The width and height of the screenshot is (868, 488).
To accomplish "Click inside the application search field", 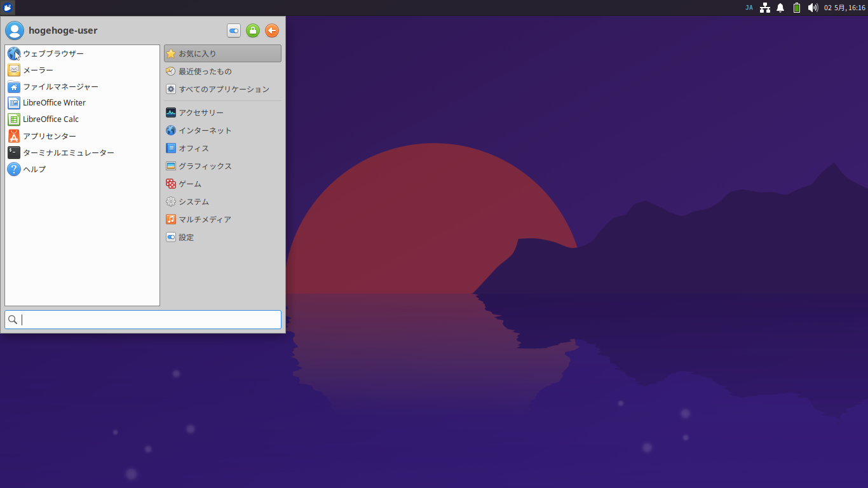I will click(142, 320).
